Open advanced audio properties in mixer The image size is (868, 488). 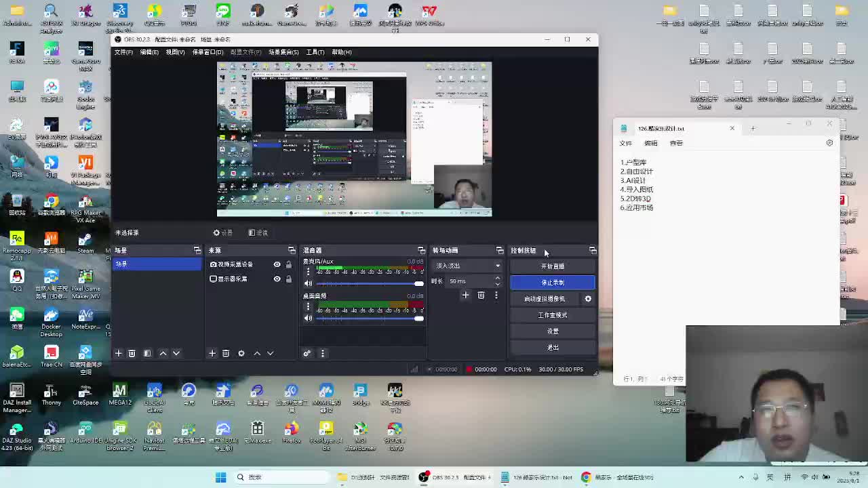click(307, 353)
